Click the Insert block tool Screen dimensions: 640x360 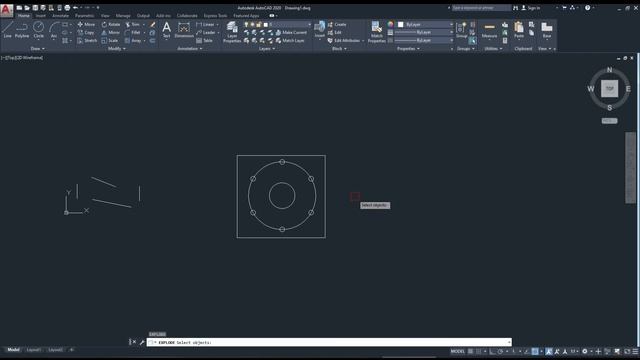pyautogui.click(x=320, y=30)
